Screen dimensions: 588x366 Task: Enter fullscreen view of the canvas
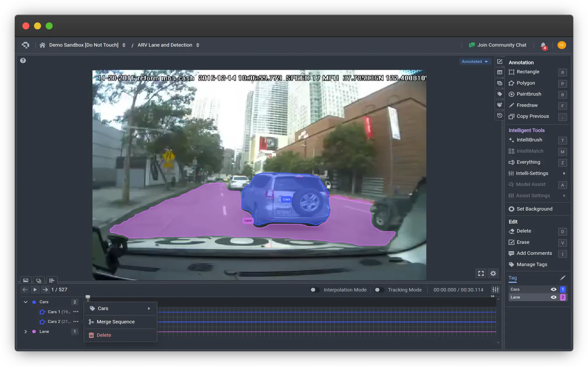coord(481,273)
